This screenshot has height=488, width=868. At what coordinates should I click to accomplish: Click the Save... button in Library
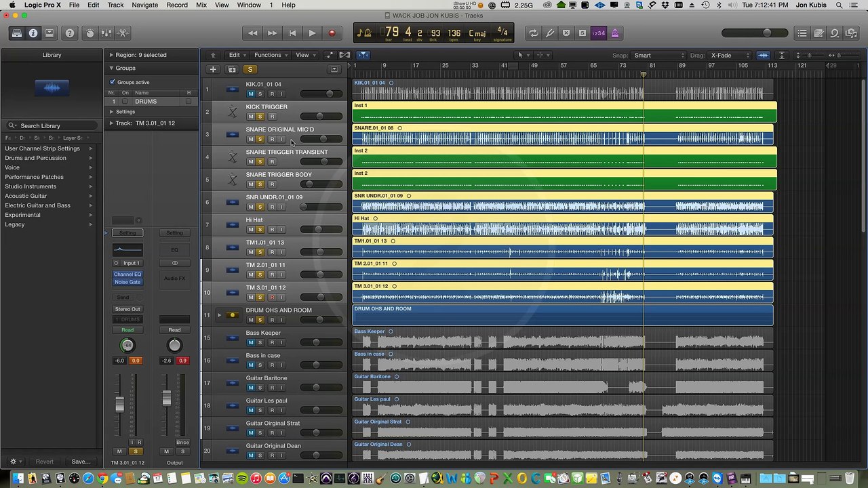(x=81, y=462)
